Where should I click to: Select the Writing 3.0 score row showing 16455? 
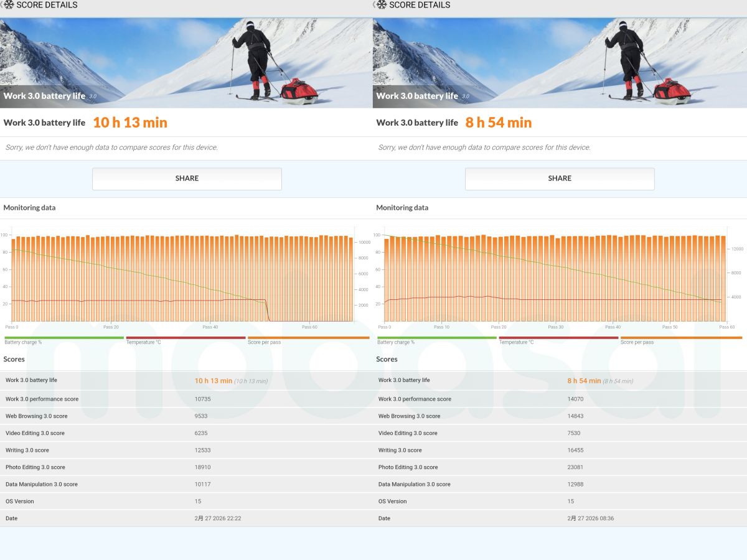[560, 450]
